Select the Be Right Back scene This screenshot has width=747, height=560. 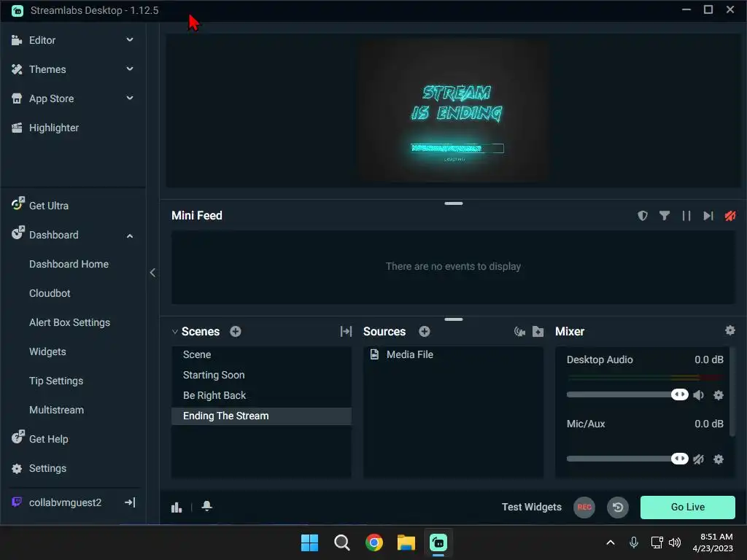point(261,396)
